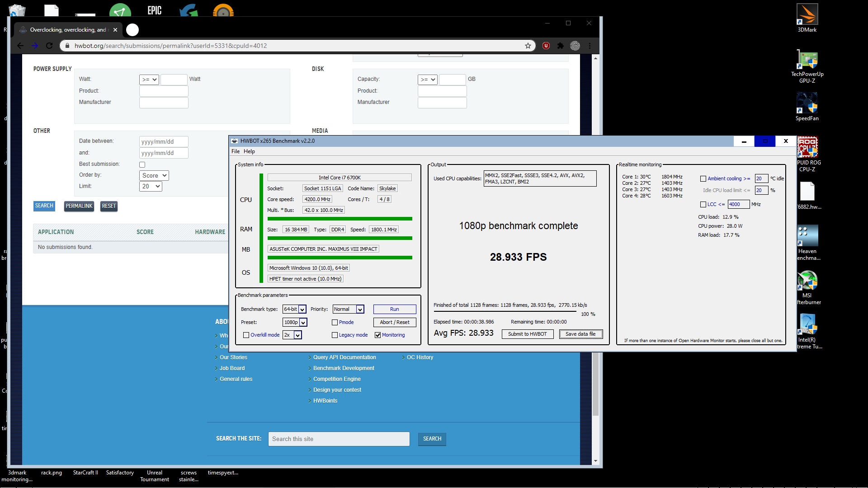Open the power supply Watt comparison dropdown
Image resolution: width=868 pixels, height=488 pixels.
(x=149, y=80)
